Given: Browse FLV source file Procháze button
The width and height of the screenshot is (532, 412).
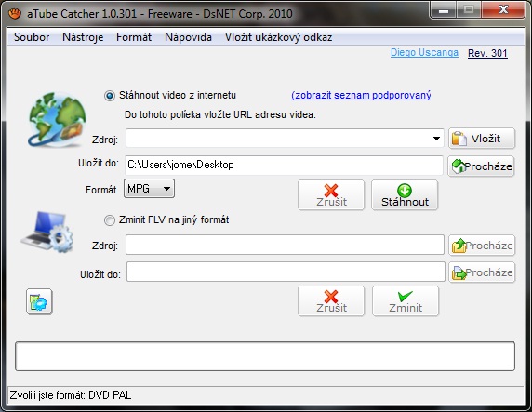Looking at the screenshot, I should pos(482,245).
